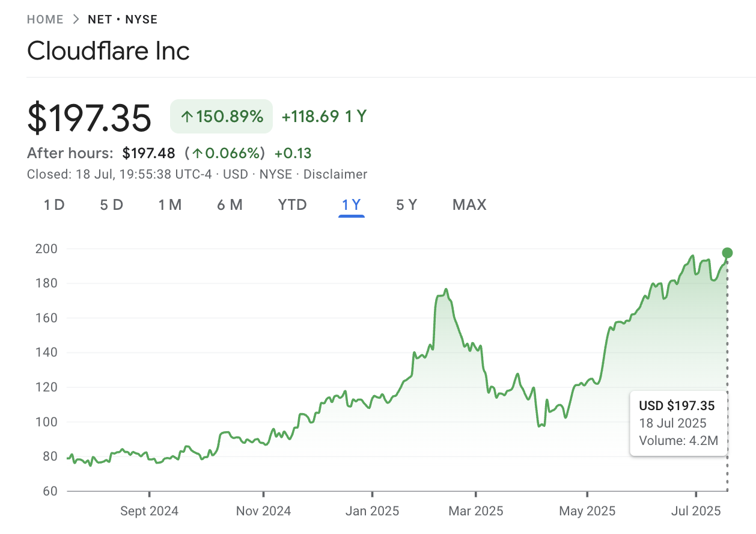Click the $197.35 main price

click(x=90, y=118)
